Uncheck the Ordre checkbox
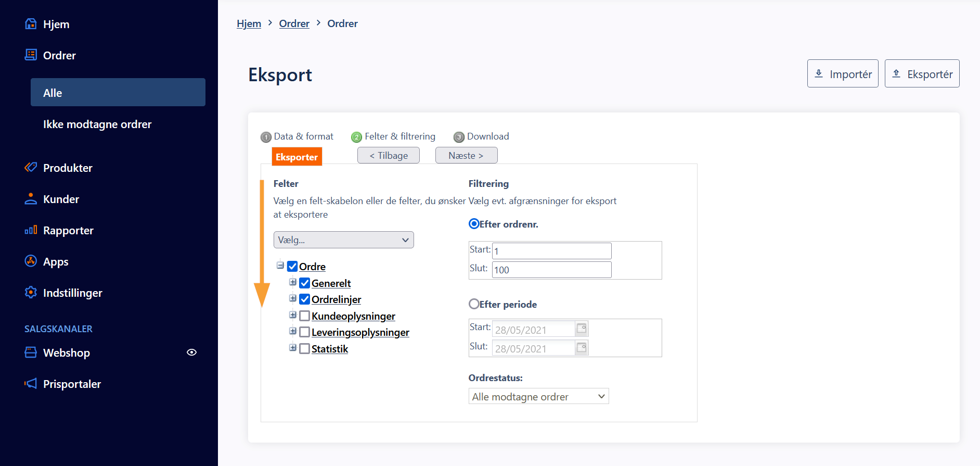Image resolution: width=980 pixels, height=466 pixels. 292,267
